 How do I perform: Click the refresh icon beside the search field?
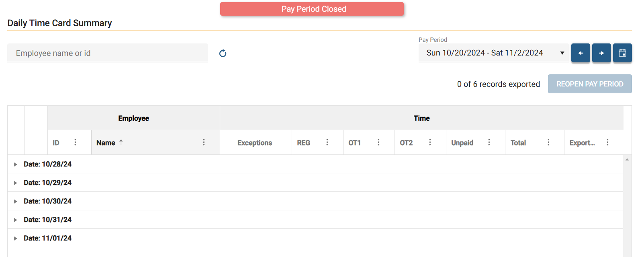click(x=223, y=53)
